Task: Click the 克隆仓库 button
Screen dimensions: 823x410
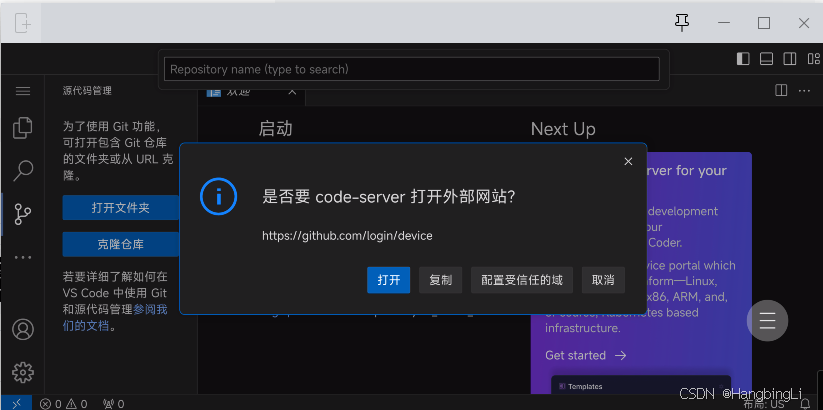Action: pos(121,244)
